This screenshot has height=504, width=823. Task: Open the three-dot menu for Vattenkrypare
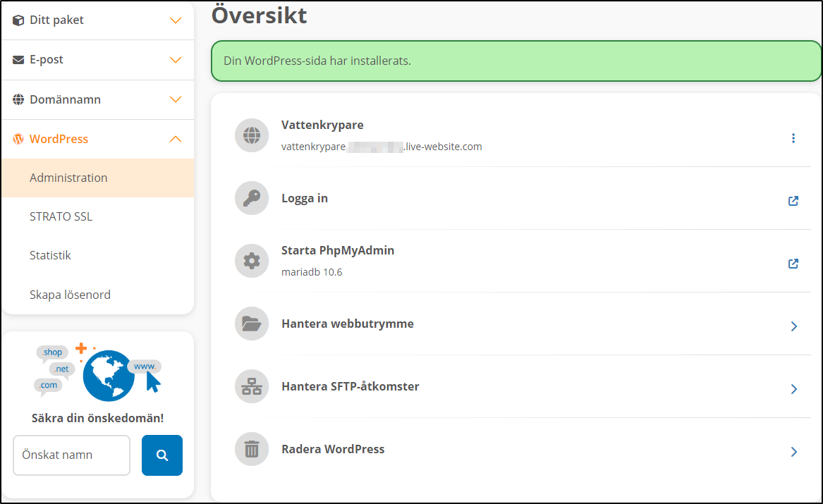[793, 138]
